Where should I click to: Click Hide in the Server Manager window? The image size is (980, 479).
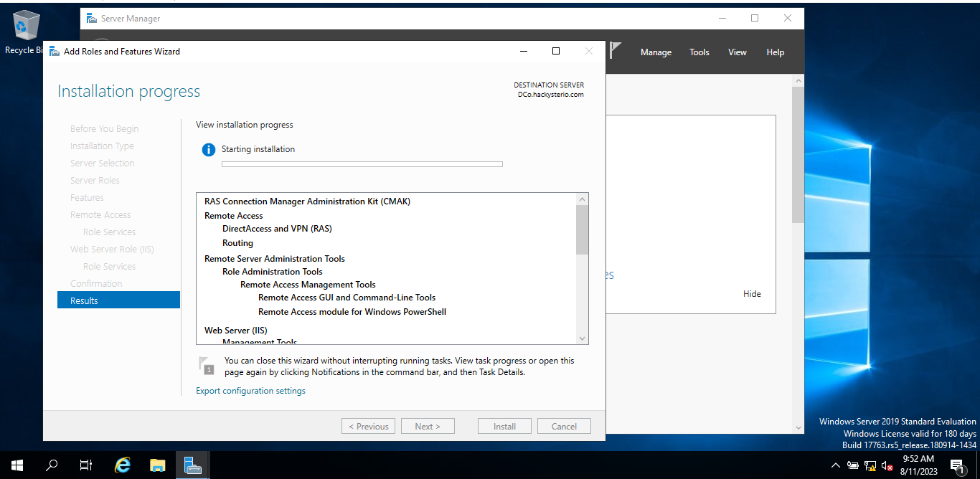(752, 293)
